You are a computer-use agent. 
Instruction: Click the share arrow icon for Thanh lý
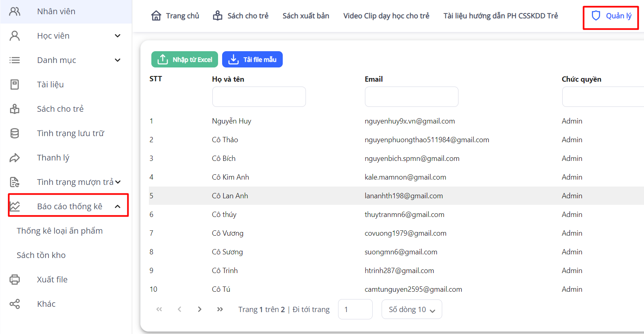15,158
